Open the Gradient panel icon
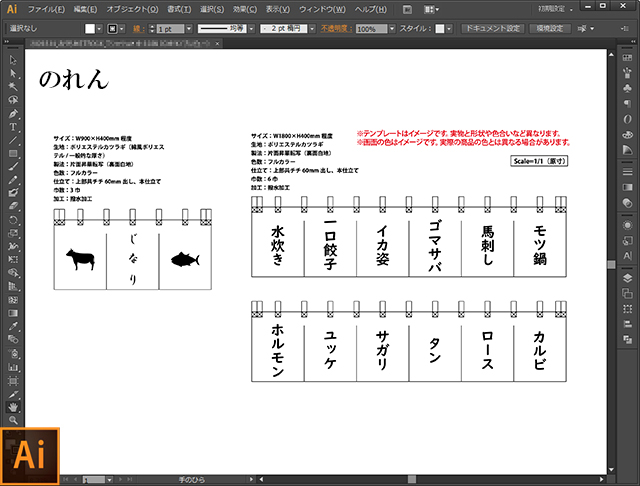The height and width of the screenshot is (486, 640). click(x=627, y=187)
